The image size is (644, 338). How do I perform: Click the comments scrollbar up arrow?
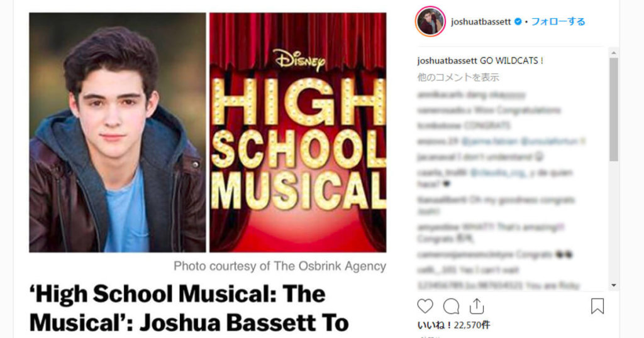click(614, 53)
